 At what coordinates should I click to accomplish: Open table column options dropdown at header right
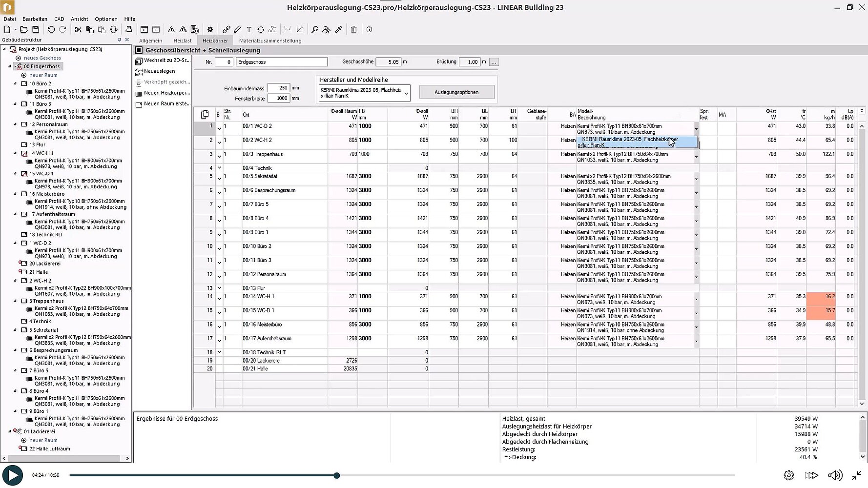862,111
